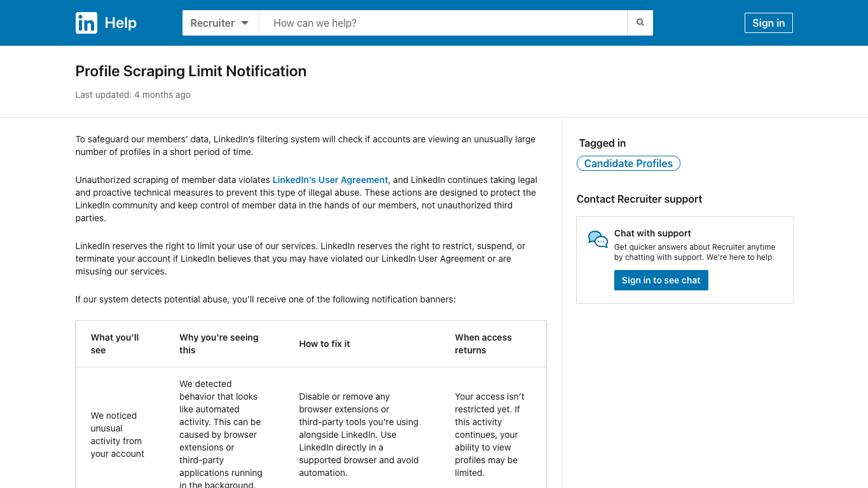Click the 'Chat with support' title
Screen dimensions: 868x488
pos(652,233)
